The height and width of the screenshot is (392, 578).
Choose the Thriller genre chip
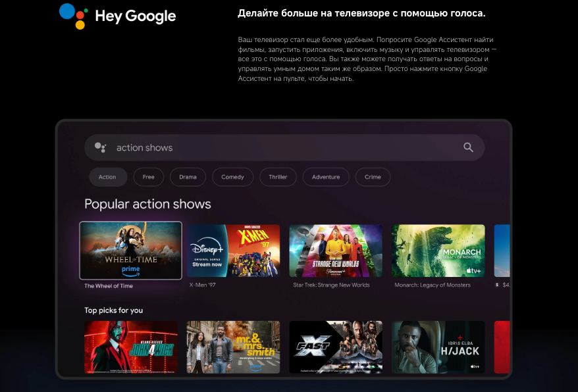coord(278,177)
